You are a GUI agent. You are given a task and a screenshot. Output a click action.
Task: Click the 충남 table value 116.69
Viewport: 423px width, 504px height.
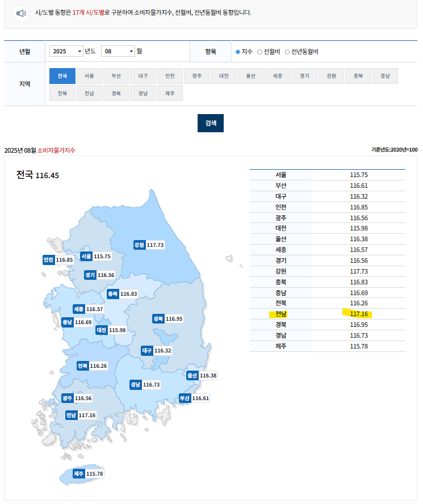359,293
